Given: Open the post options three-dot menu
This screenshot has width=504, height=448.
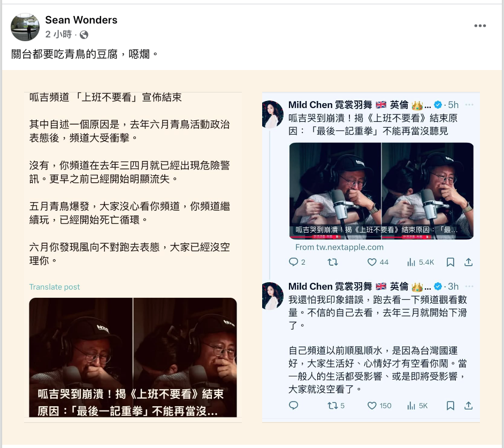Looking at the screenshot, I should tap(480, 26).
